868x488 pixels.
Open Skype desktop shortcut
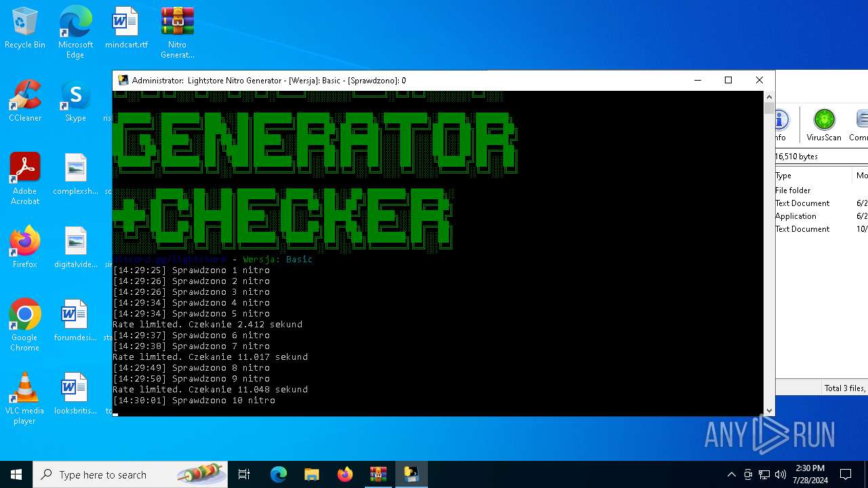(x=75, y=102)
